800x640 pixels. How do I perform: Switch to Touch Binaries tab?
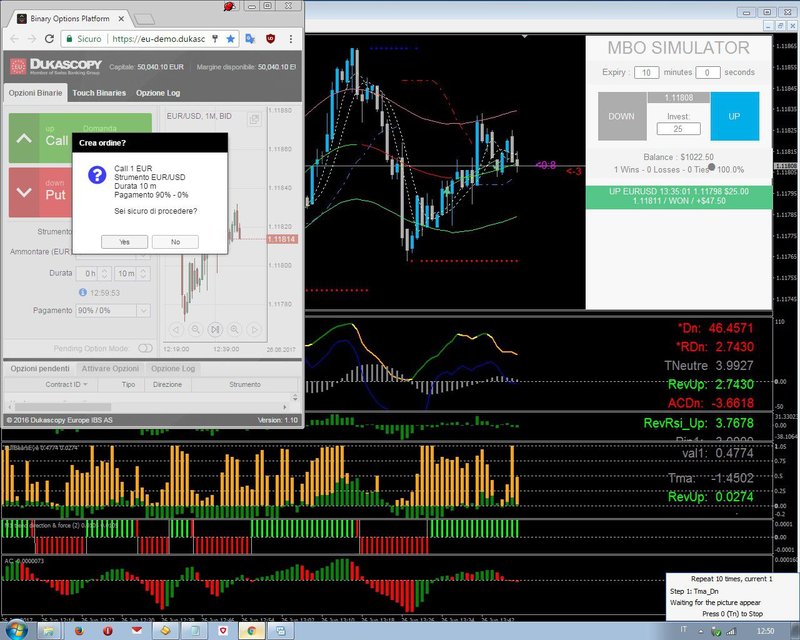[99, 93]
